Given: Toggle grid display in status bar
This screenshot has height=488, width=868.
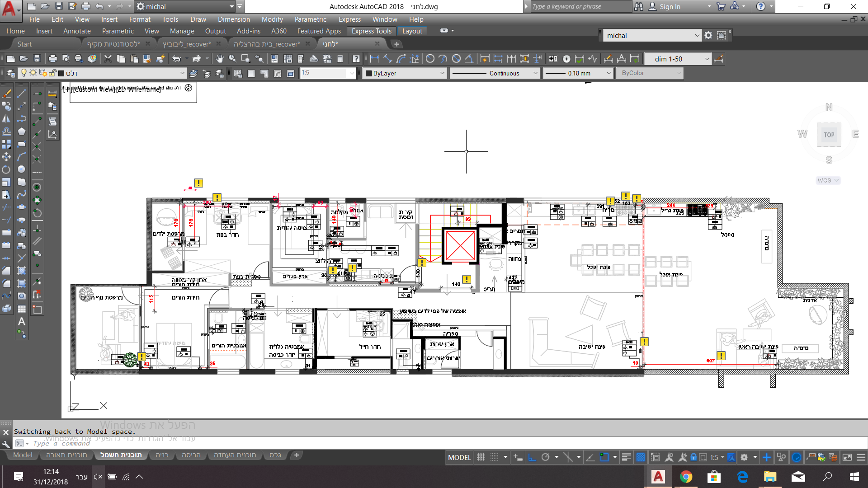Looking at the screenshot, I should (481, 457).
